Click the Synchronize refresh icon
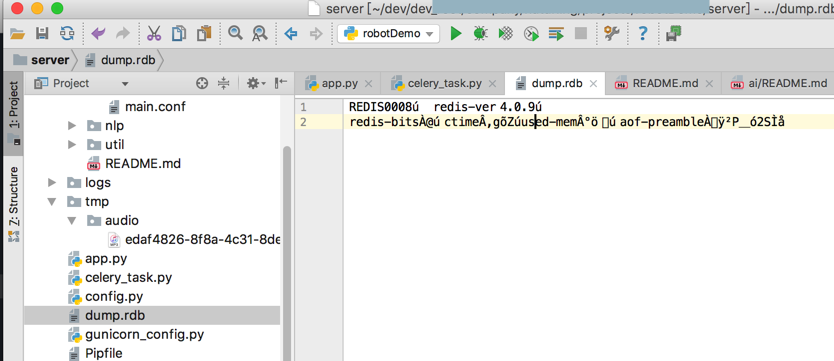Image resolution: width=834 pixels, height=361 pixels. click(x=68, y=34)
